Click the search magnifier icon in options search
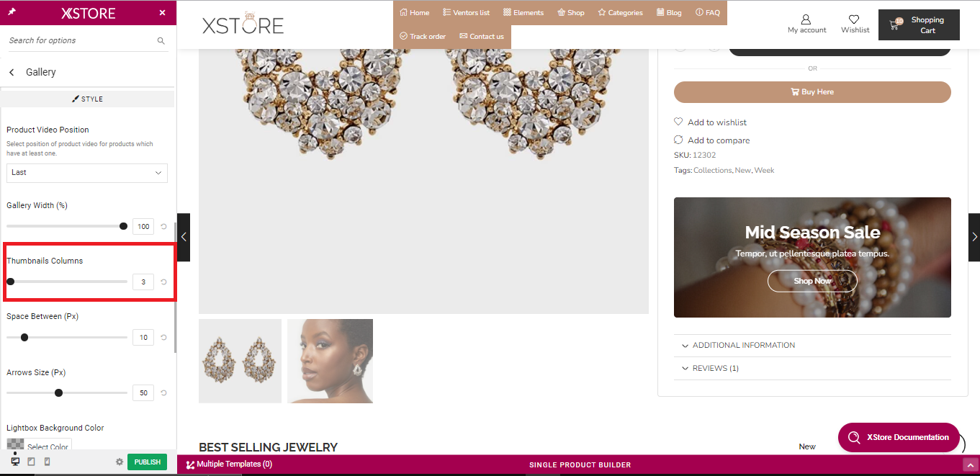Viewport: 980px width, 476px height. point(161,41)
